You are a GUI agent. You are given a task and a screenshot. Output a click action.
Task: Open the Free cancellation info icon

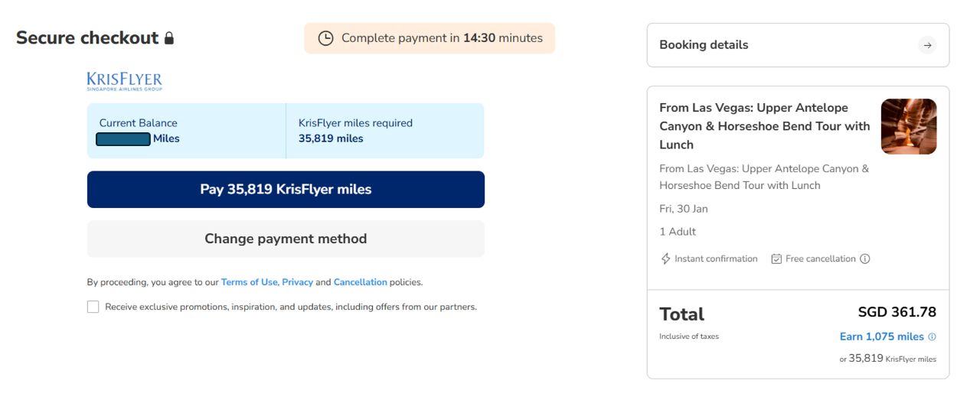pyautogui.click(x=865, y=259)
